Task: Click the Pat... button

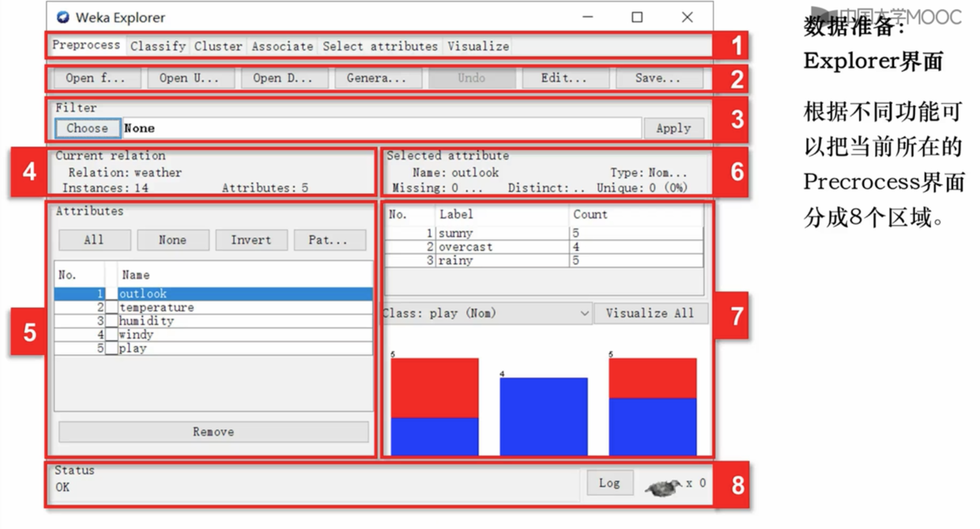Action: point(330,240)
